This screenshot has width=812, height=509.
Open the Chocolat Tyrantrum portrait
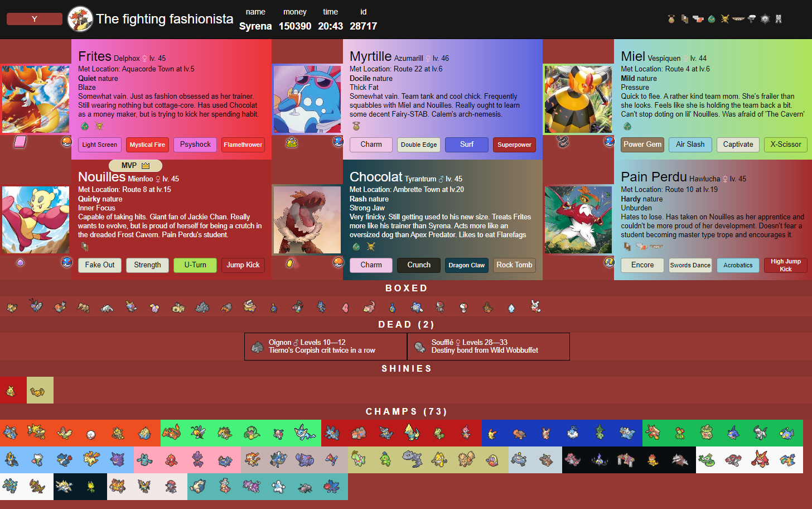[307, 220]
